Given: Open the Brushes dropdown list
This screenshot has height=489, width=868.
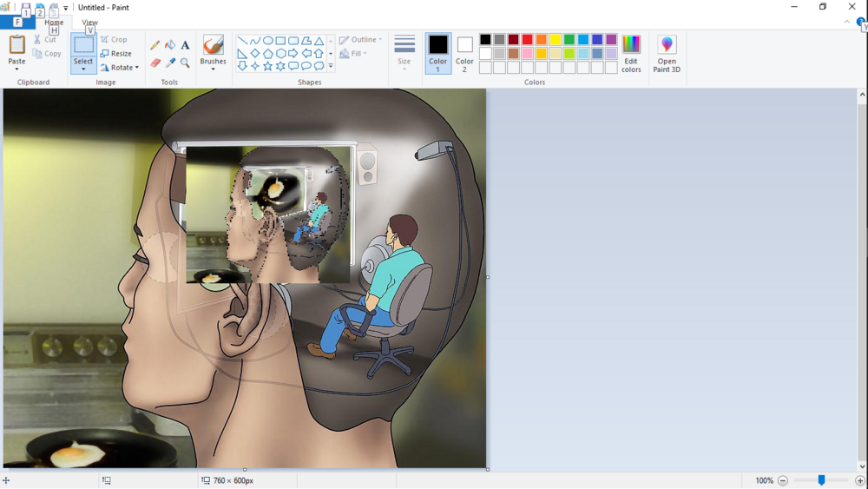Looking at the screenshot, I should point(213,69).
